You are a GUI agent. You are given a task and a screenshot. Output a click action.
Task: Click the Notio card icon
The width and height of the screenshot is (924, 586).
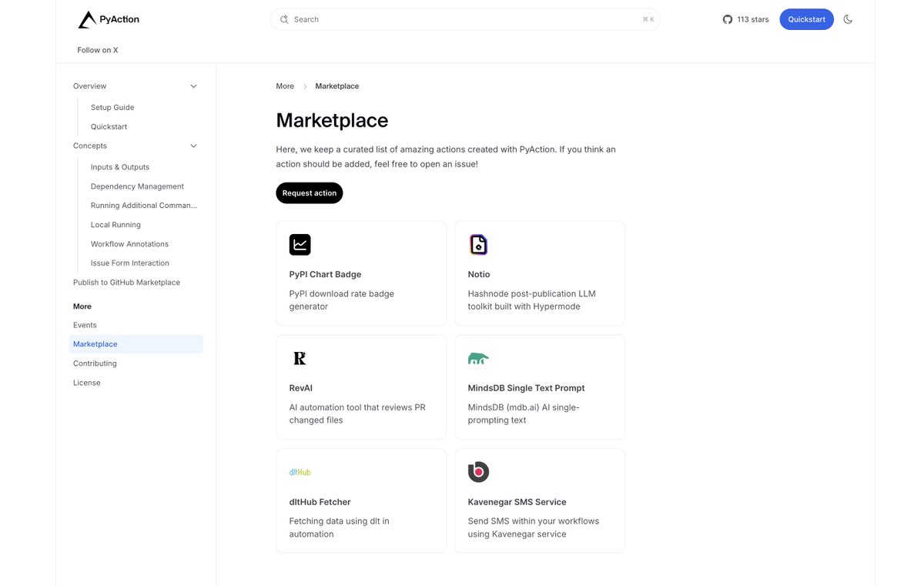point(479,245)
